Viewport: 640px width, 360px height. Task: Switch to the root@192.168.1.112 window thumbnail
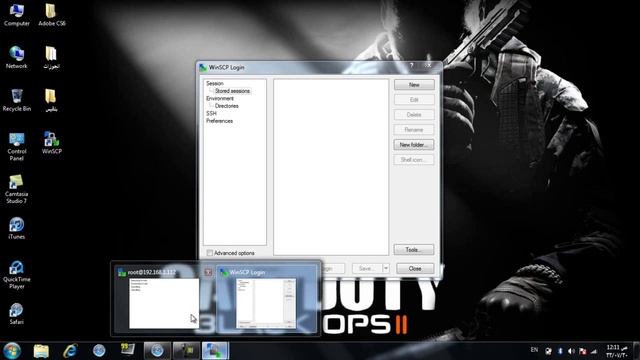164,303
